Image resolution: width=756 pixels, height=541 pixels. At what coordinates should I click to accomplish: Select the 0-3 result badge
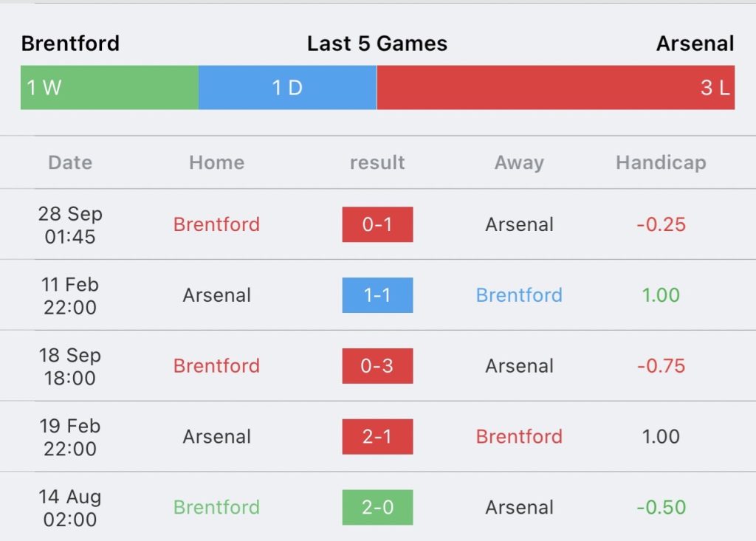pos(377,366)
